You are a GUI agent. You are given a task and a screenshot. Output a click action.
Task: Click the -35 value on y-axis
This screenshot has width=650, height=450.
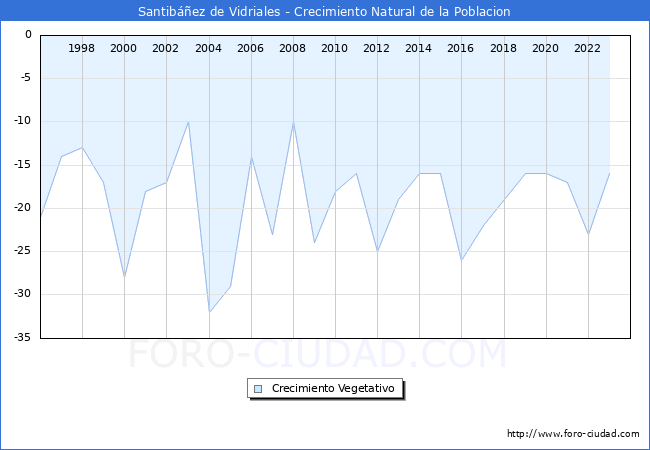23,337
